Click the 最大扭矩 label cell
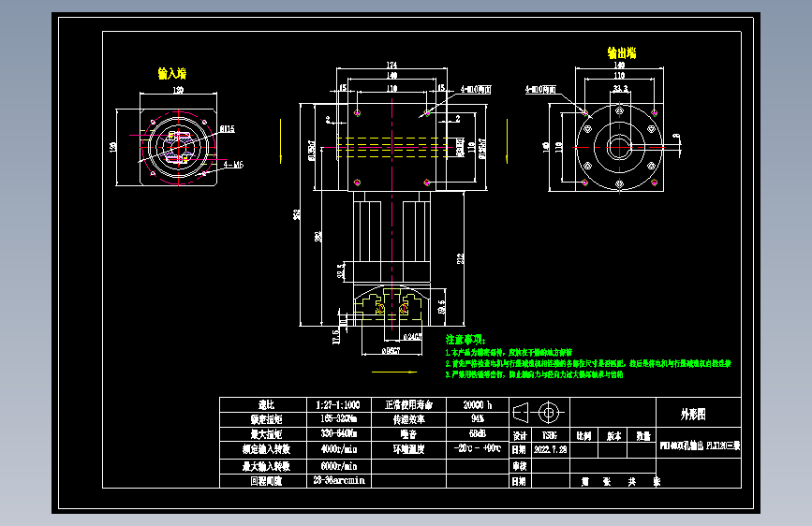 point(263,433)
